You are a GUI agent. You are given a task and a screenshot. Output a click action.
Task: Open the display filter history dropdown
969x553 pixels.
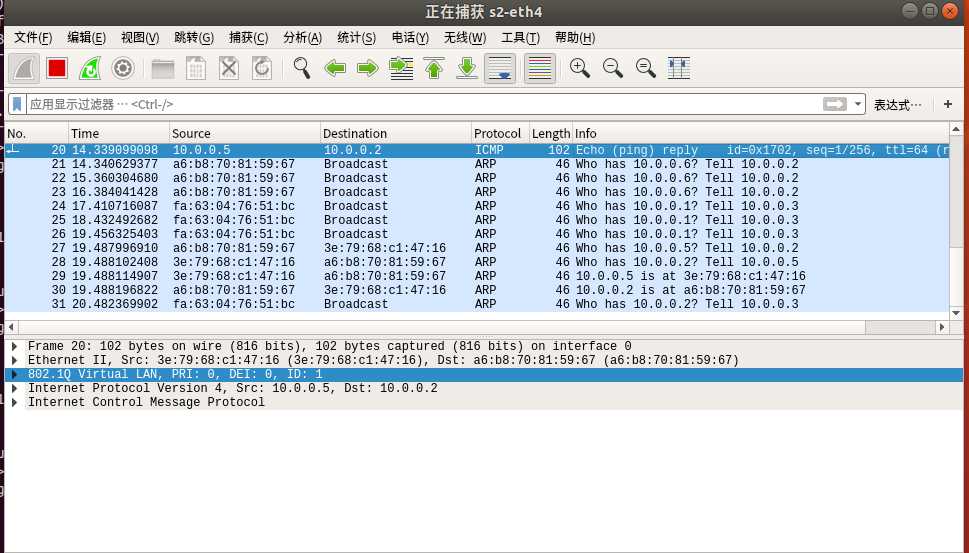point(858,104)
